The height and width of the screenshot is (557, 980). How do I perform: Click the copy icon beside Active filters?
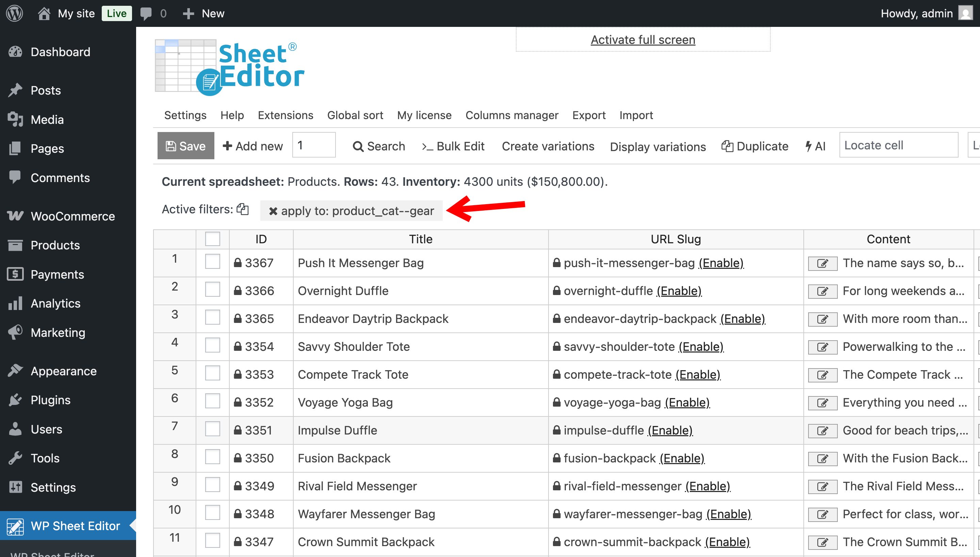tap(243, 209)
